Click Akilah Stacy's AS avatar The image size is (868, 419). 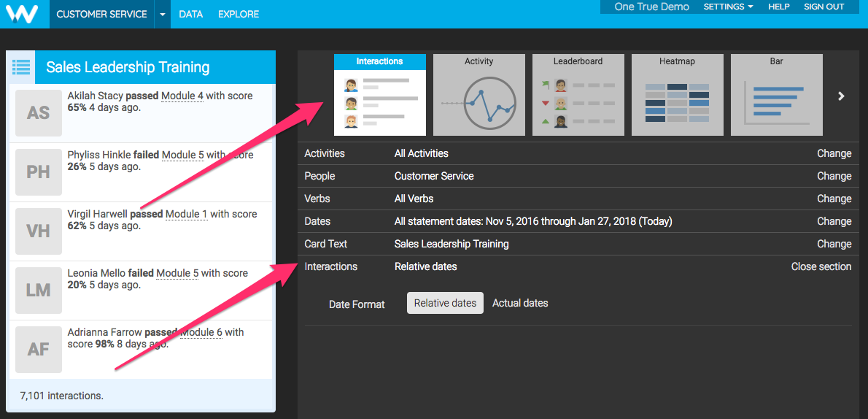click(39, 113)
